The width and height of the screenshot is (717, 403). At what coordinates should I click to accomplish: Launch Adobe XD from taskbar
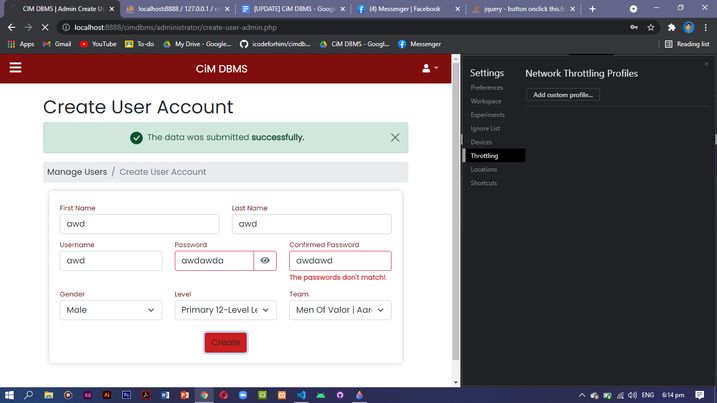tap(87, 395)
